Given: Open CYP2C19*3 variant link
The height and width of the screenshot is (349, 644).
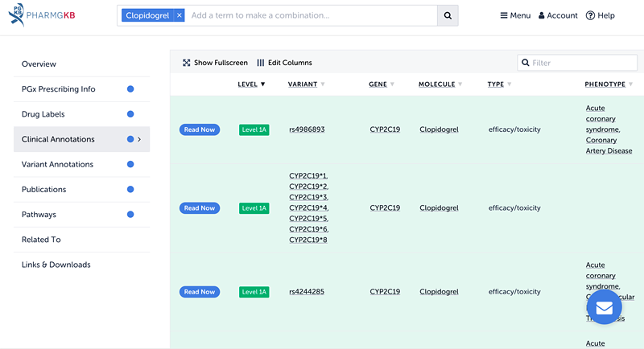Looking at the screenshot, I should pos(308,197).
